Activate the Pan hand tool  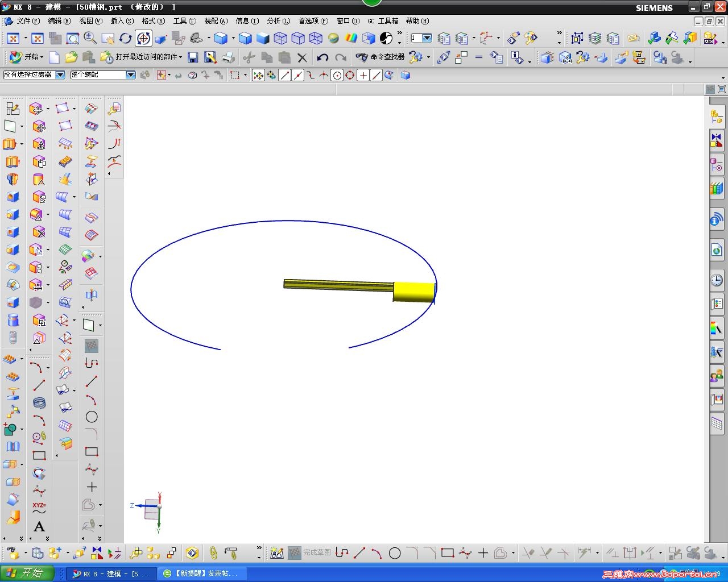[107, 39]
